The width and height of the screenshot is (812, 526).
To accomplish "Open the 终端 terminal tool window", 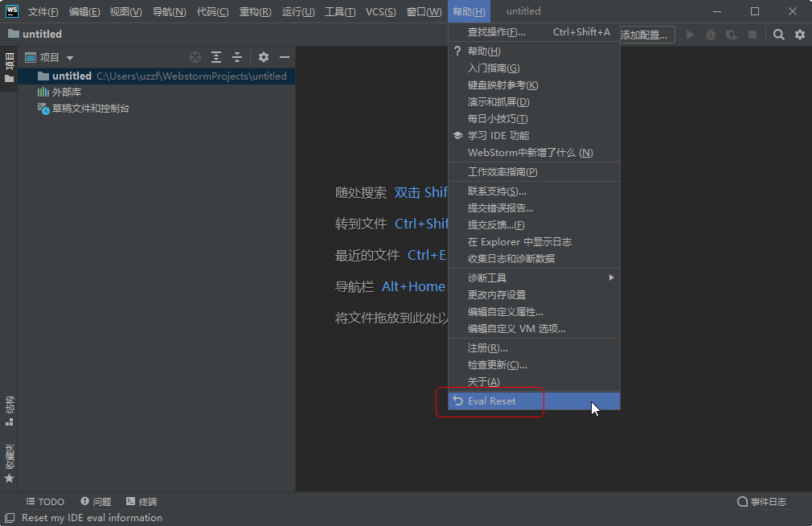I will [x=141, y=502].
